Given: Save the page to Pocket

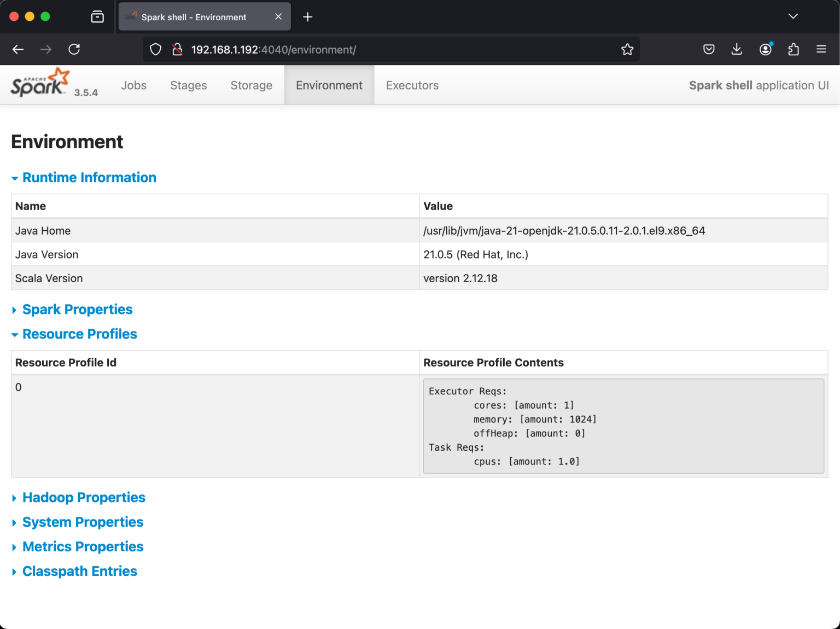Looking at the screenshot, I should pyautogui.click(x=708, y=49).
